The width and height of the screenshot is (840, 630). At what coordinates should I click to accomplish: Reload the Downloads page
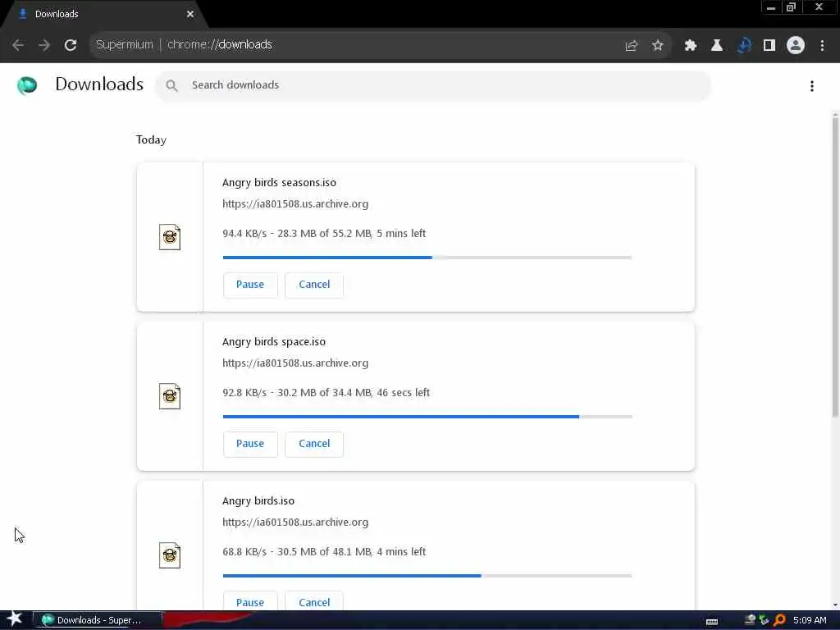(x=71, y=45)
